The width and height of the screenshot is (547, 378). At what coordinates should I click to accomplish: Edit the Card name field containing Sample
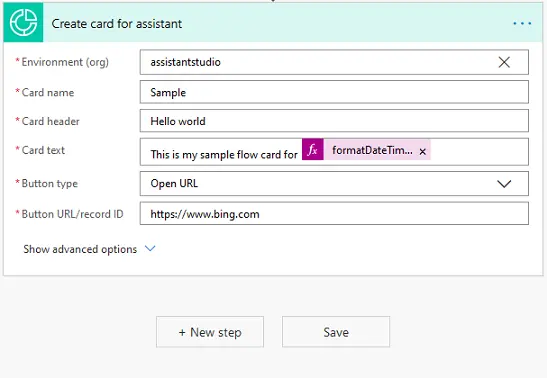coord(334,92)
